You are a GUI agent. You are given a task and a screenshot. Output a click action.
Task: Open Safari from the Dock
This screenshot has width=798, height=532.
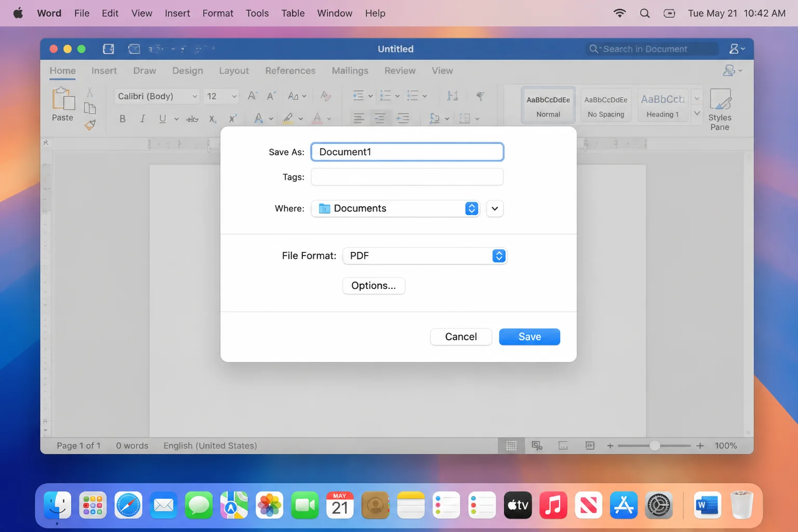(128, 505)
